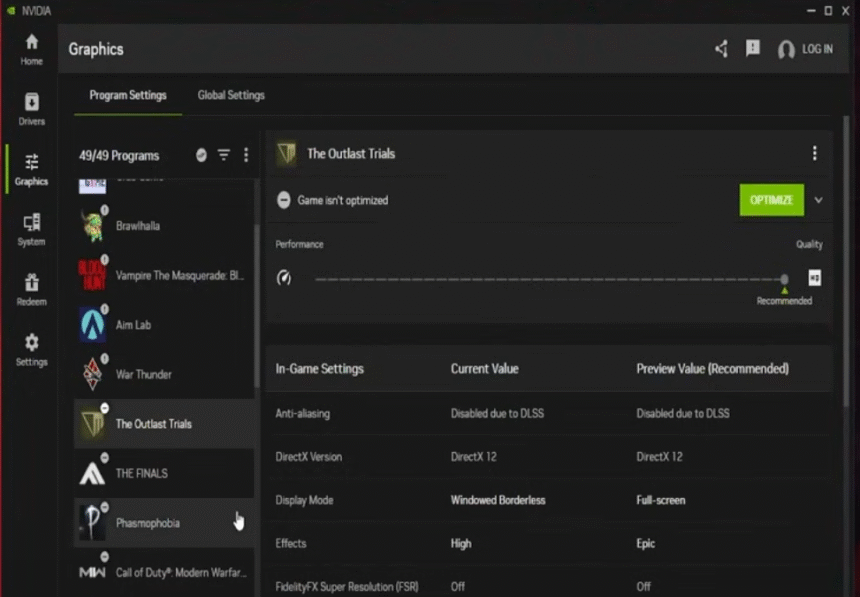Viewport: 860px width, 597px height.
Task: Open the Home section in the sidebar
Action: [31, 47]
